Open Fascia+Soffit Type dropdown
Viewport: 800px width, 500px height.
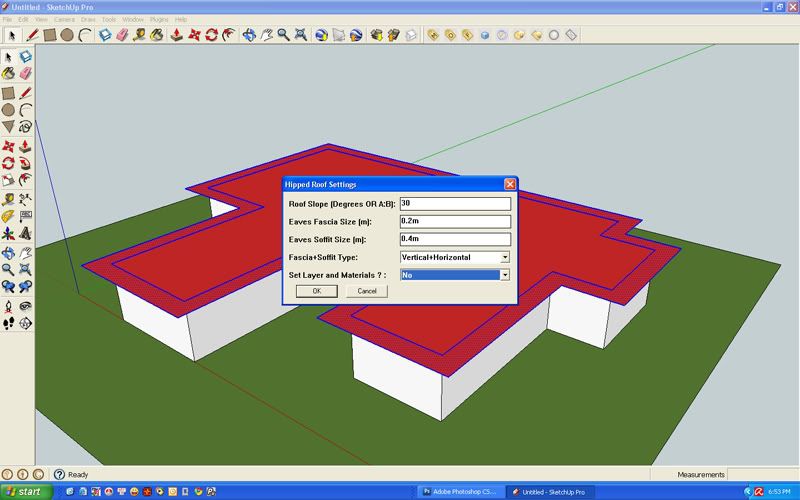pyautogui.click(x=505, y=258)
